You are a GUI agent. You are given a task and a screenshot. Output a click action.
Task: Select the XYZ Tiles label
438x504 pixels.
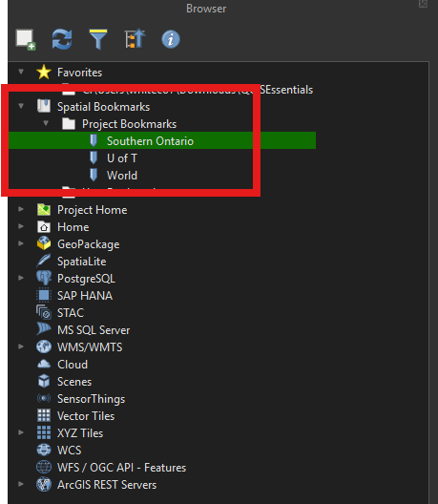coord(80,433)
